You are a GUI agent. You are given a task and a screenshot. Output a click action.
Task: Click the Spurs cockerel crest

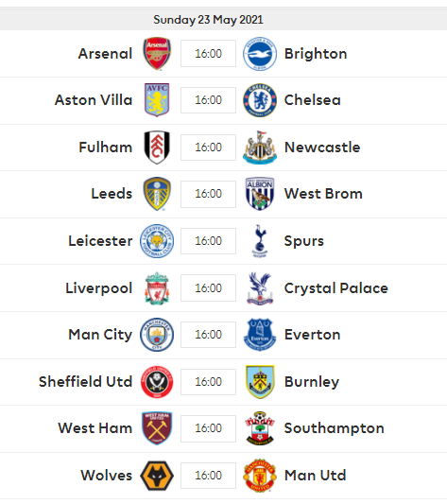tap(260, 241)
